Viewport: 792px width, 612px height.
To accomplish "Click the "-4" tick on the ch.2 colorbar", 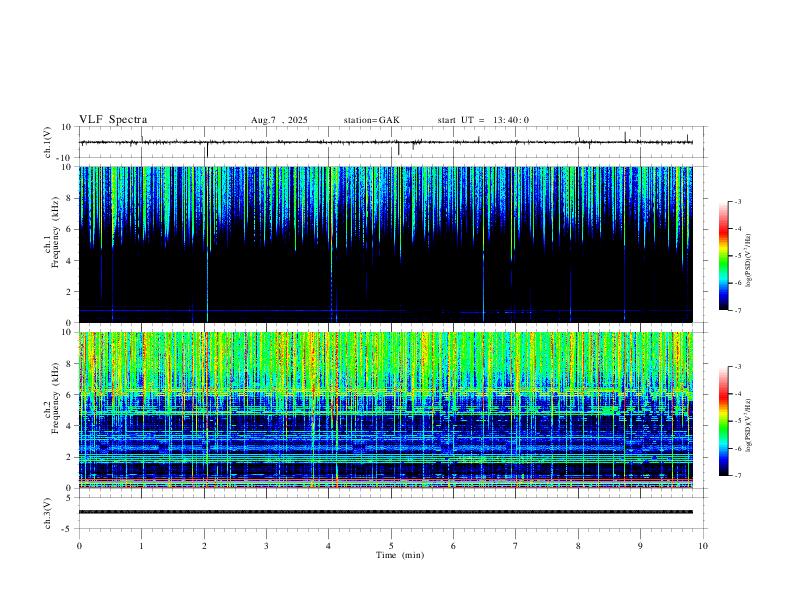I will coord(737,393).
